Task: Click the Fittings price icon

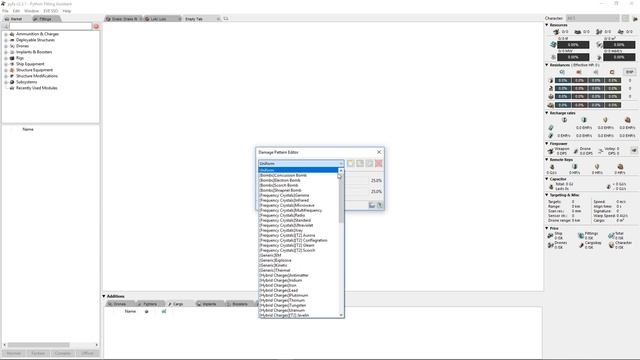Action: [x=581, y=236]
